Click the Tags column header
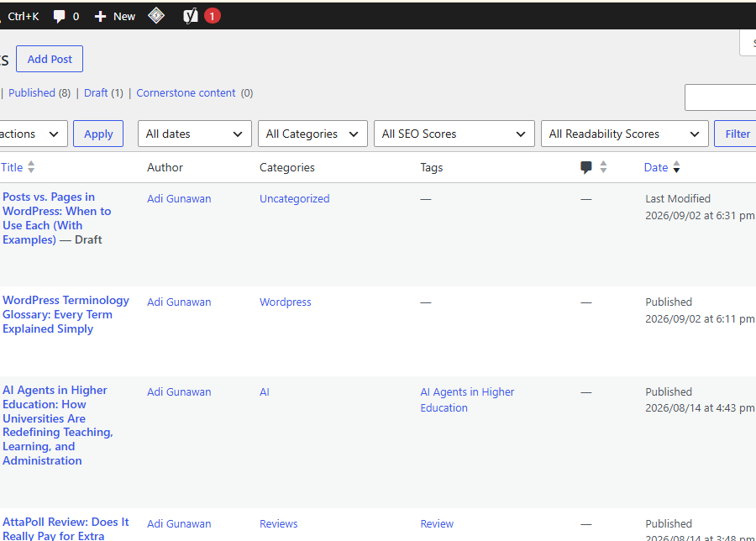 click(x=432, y=167)
